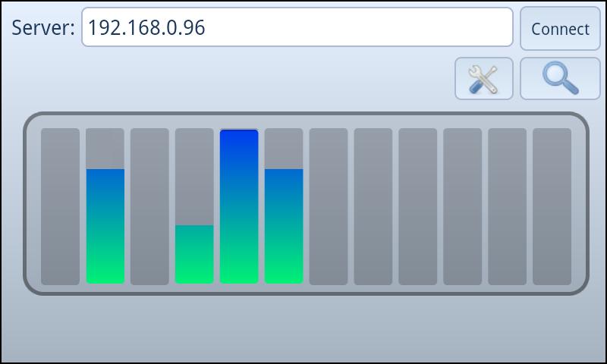Screen dimensions: 607x364
Task: Click the twelfth and last bar
Action: (x=552, y=206)
